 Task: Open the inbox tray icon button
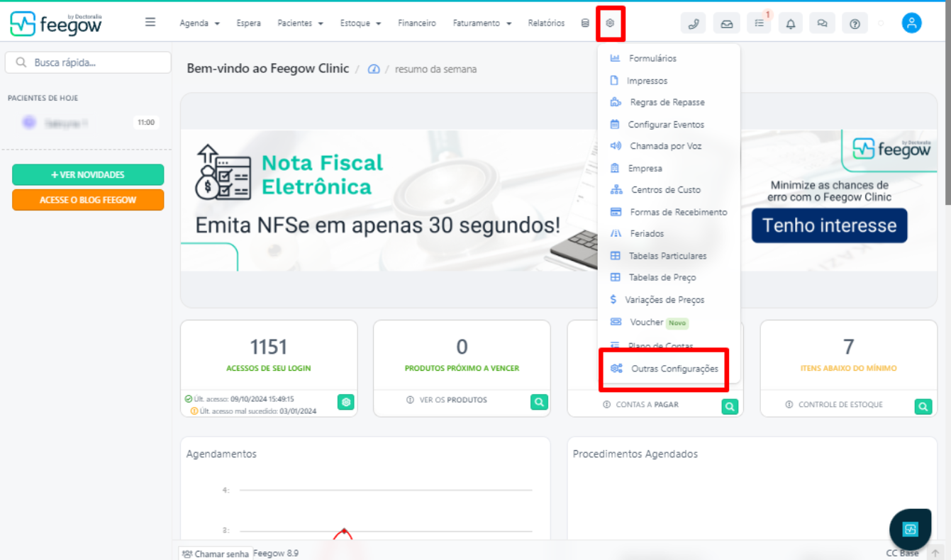727,23
